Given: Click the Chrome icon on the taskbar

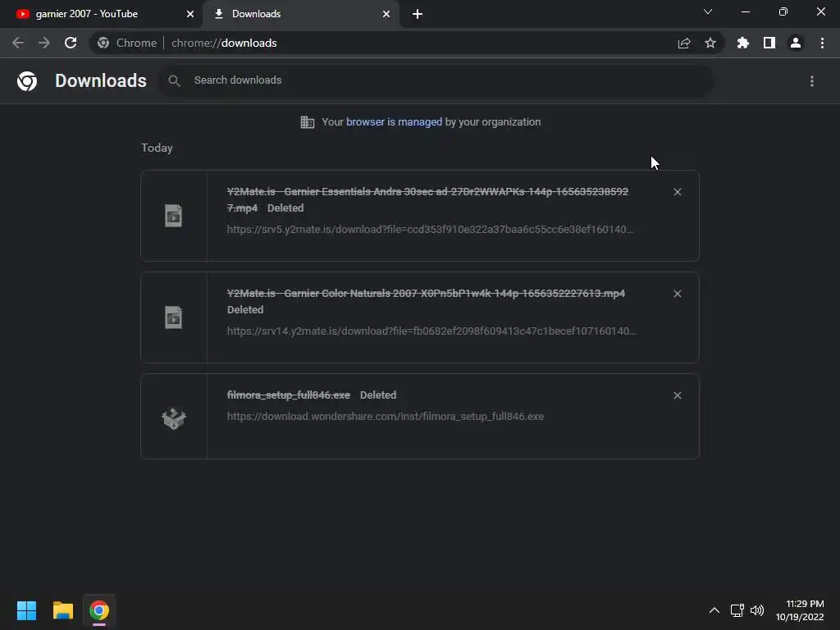Looking at the screenshot, I should [99, 610].
